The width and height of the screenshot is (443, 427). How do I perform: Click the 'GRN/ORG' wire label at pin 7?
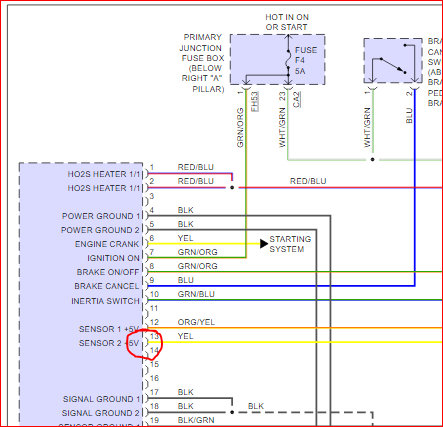click(x=197, y=252)
